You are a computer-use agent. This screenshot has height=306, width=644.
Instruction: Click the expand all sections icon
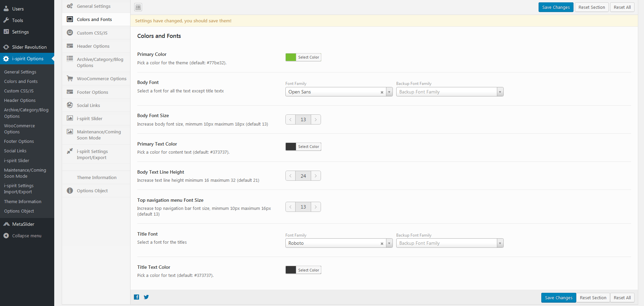[x=138, y=7]
